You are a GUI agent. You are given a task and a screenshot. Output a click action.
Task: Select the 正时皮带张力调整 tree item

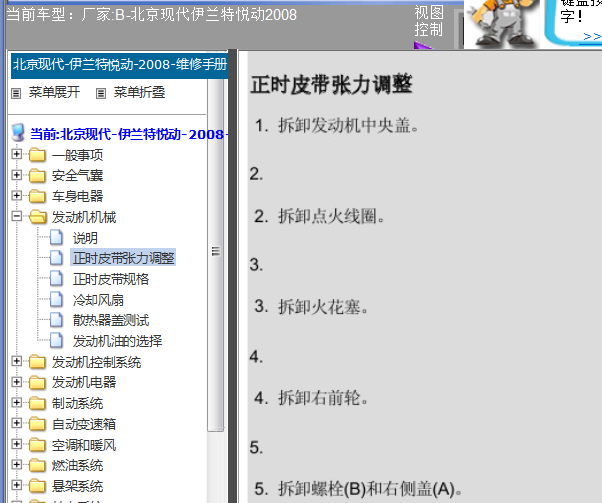[x=123, y=258]
